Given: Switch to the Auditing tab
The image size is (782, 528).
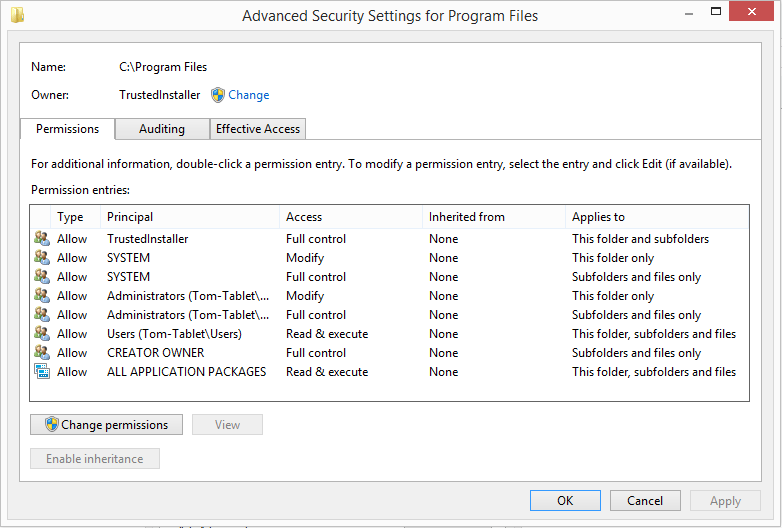Looking at the screenshot, I should point(162,129).
